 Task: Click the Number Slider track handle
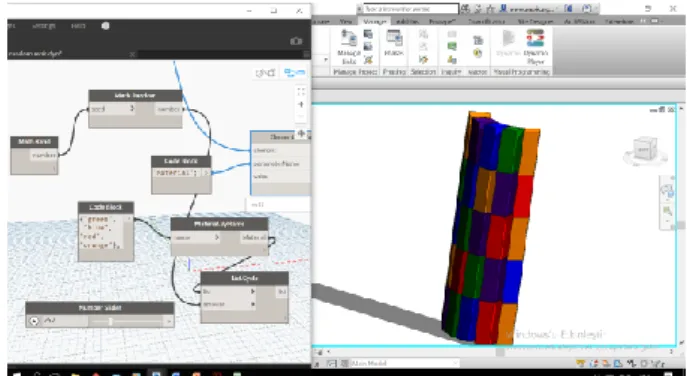pyautogui.click(x=111, y=322)
